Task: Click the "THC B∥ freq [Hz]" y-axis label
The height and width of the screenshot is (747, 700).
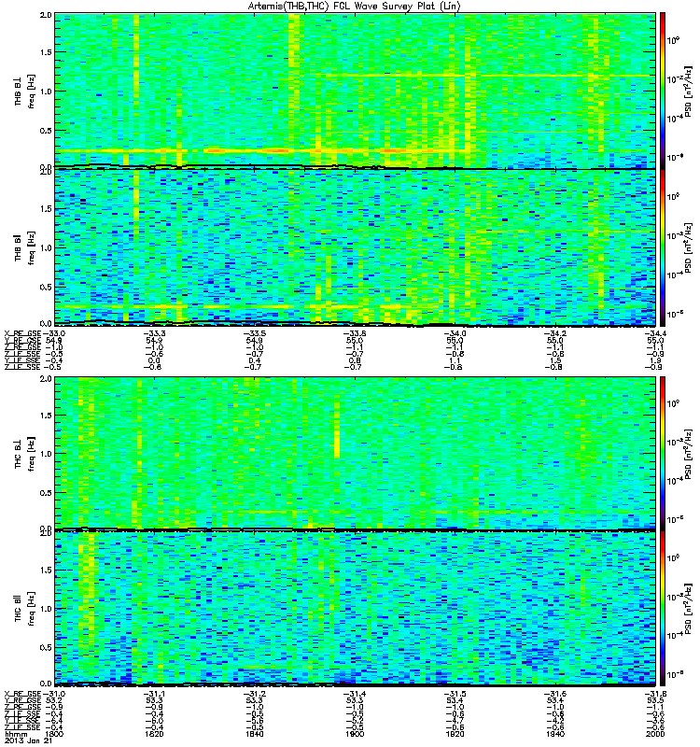Action: coord(25,609)
